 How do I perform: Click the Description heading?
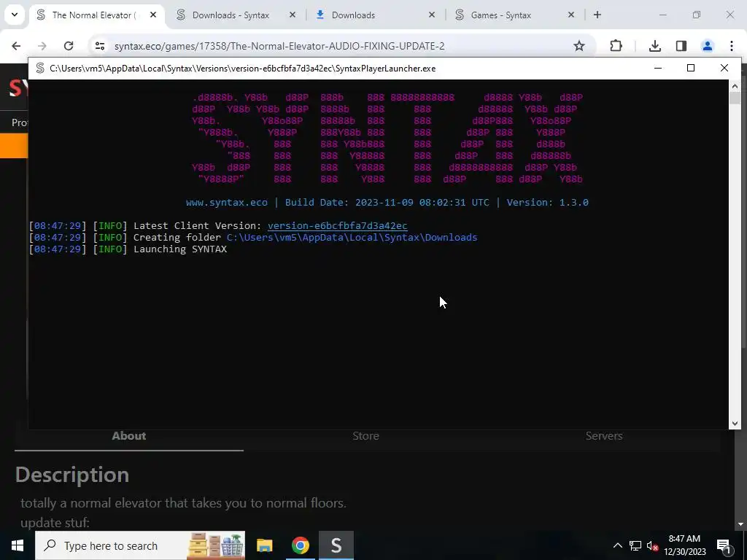[x=72, y=475]
